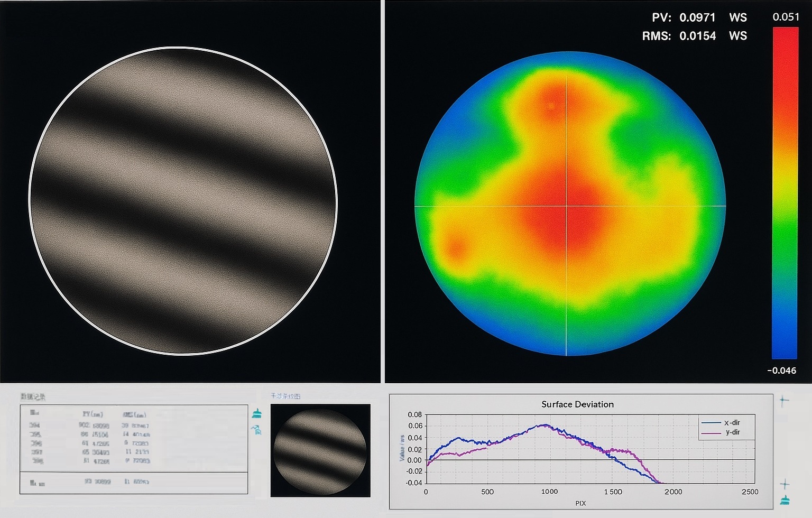Select measurement row 398 in the data table

[134, 461]
